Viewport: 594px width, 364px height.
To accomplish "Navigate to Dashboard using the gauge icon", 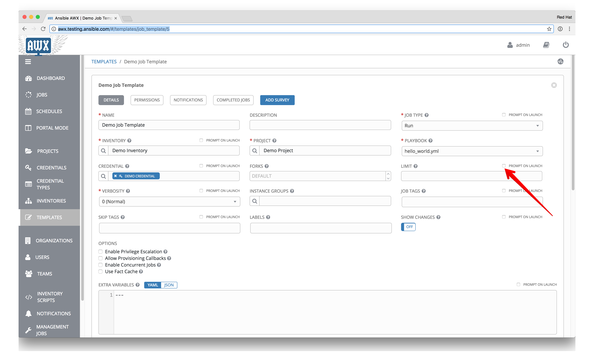I will (x=29, y=78).
